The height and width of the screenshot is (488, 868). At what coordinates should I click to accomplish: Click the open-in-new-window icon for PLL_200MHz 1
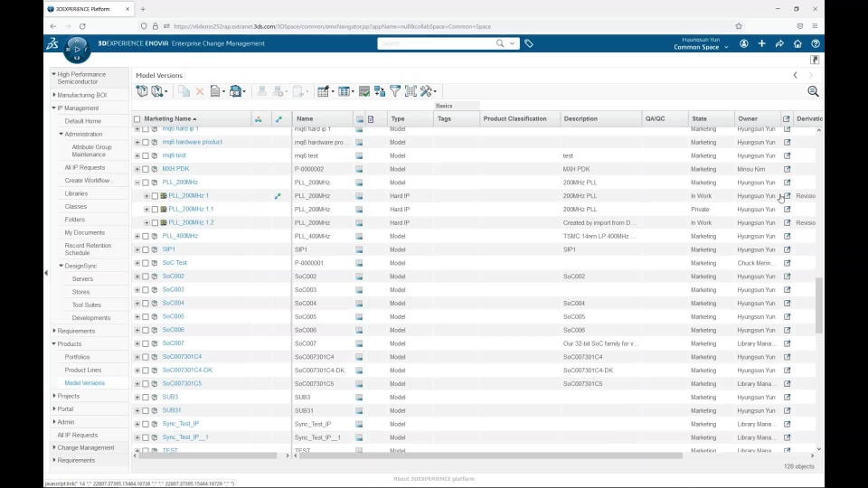pos(788,196)
